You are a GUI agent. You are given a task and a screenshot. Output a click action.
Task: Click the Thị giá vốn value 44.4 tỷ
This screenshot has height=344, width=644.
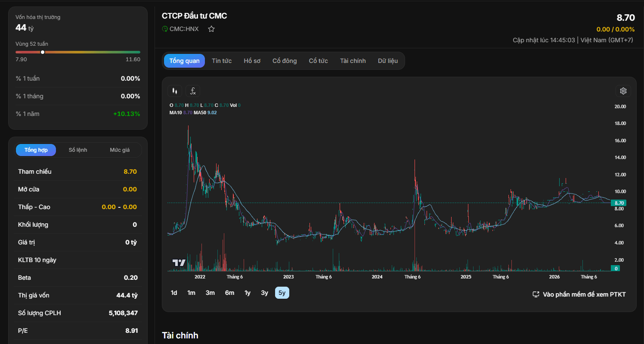127,295
